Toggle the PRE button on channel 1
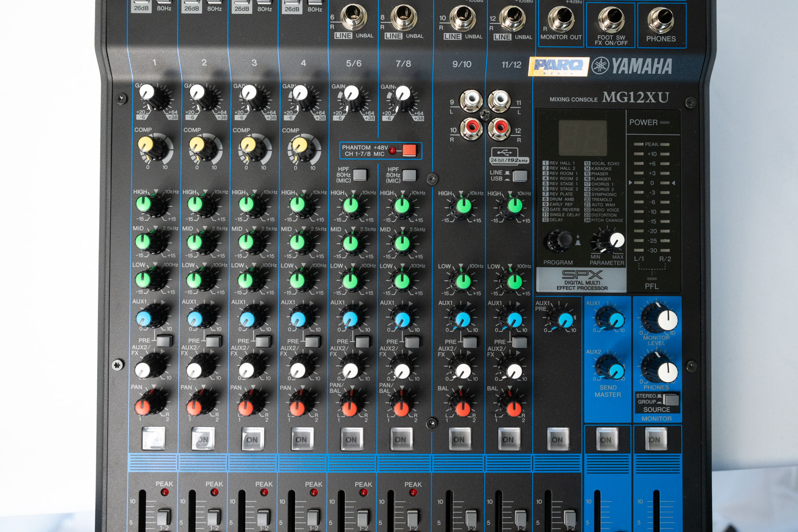Image resolution: width=798 pixels, height=532 pixels. tap(164, 340)
